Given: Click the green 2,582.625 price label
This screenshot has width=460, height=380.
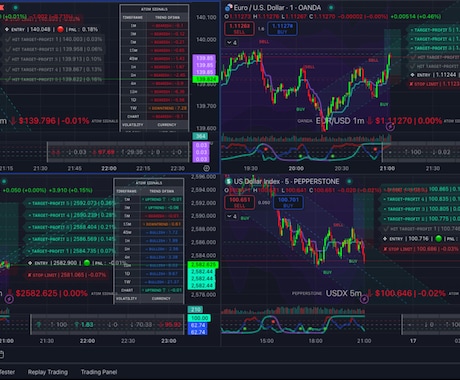Looking at the screenshot, I should pos(203,265).
